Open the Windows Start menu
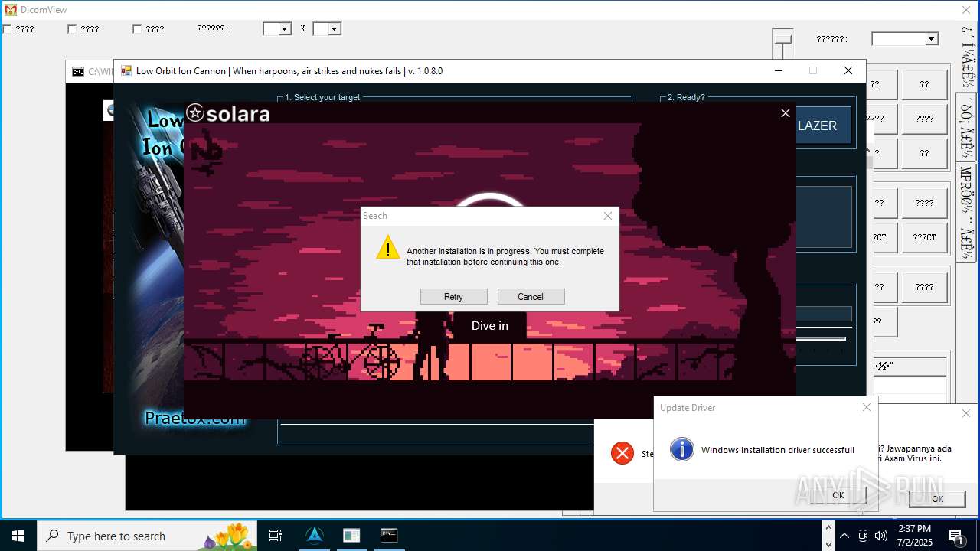 [x=18, y=536]
